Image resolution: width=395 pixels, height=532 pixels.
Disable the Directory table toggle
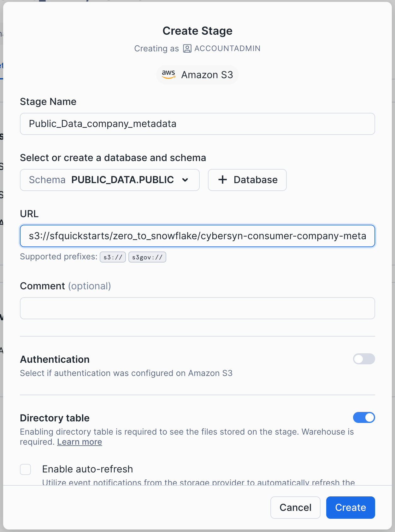364,417
